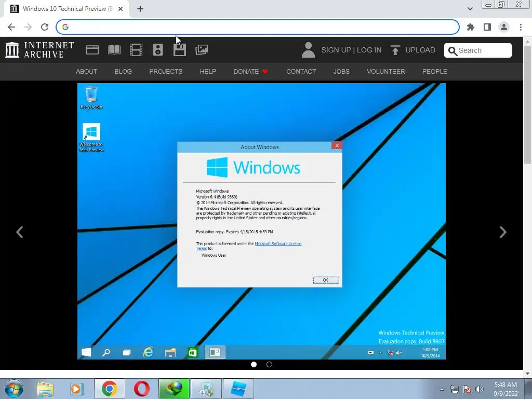Click the Internet Archive search field
Viewport: 532px width, 399px height.
tap(478, 50)
